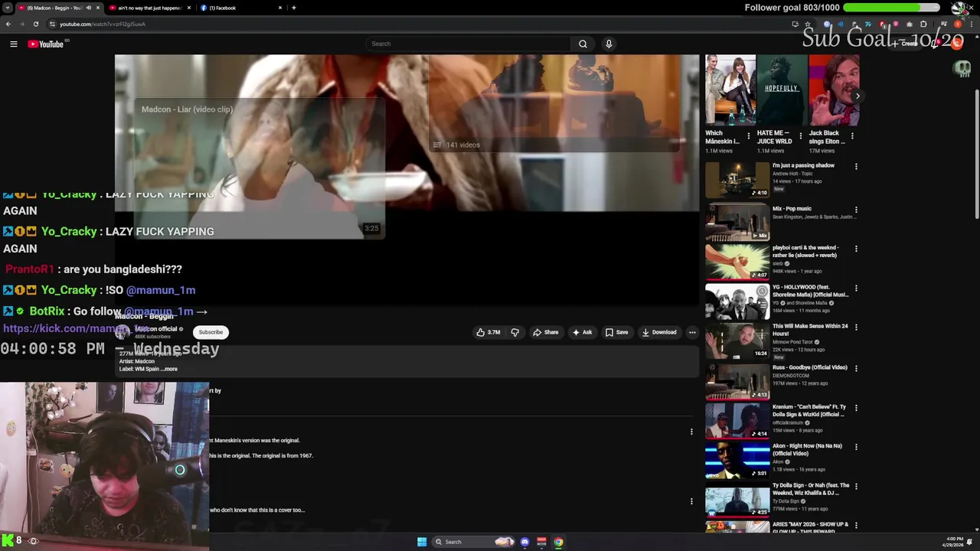
Task: Subscribe to the Madcon official channel
Action: (x=211, y=332)
